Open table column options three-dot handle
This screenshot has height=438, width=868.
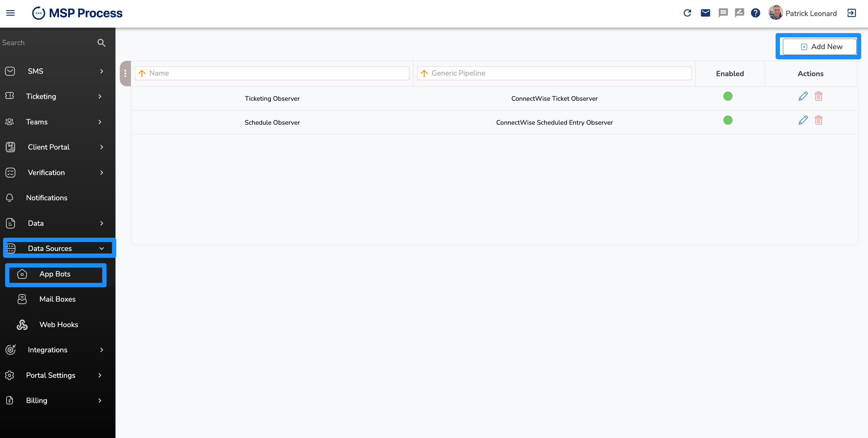125,73
